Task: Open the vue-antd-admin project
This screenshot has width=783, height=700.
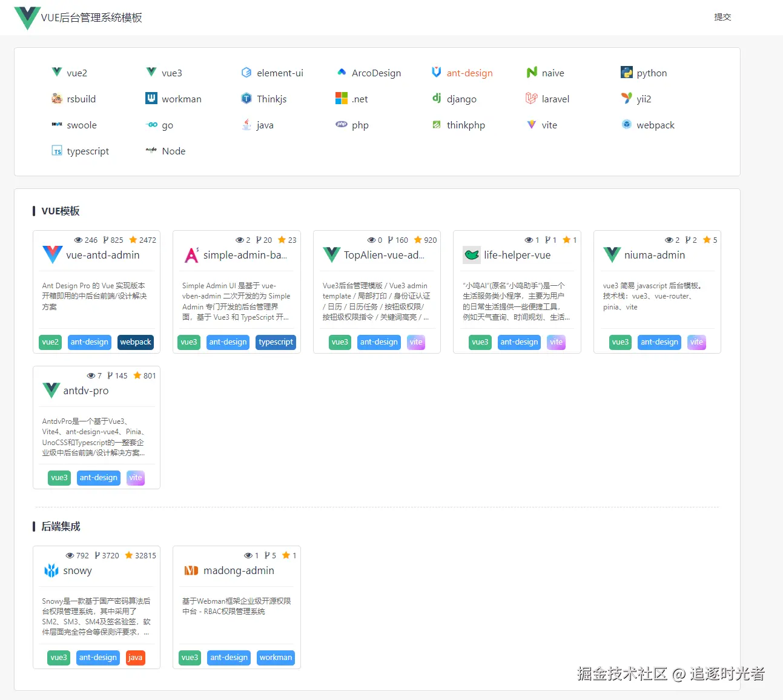Action: (103, 255)
